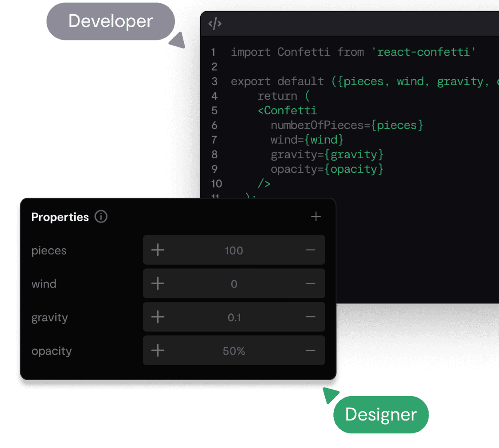Screen dimensions: 499x448
Task: Click the minus icon in wind row
Action: [x=310, y=283]
